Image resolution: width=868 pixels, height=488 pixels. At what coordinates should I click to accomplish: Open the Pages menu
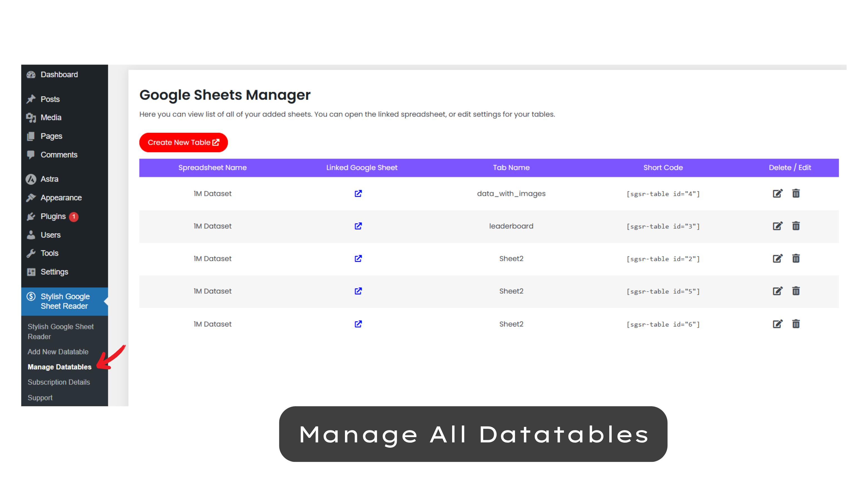pos(51,136)
